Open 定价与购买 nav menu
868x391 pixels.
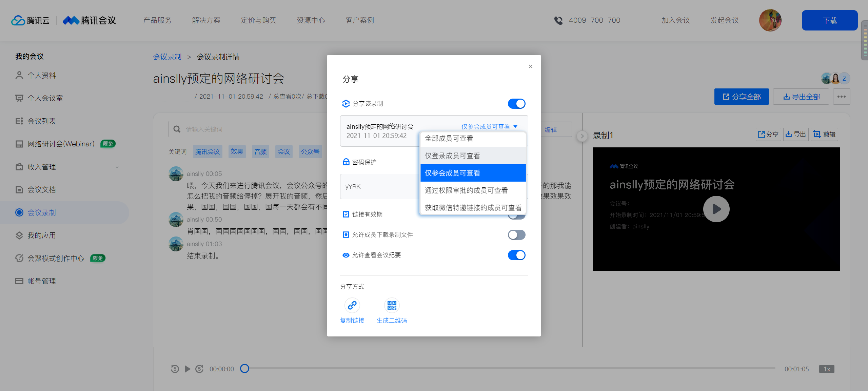(x=259, y=20)
